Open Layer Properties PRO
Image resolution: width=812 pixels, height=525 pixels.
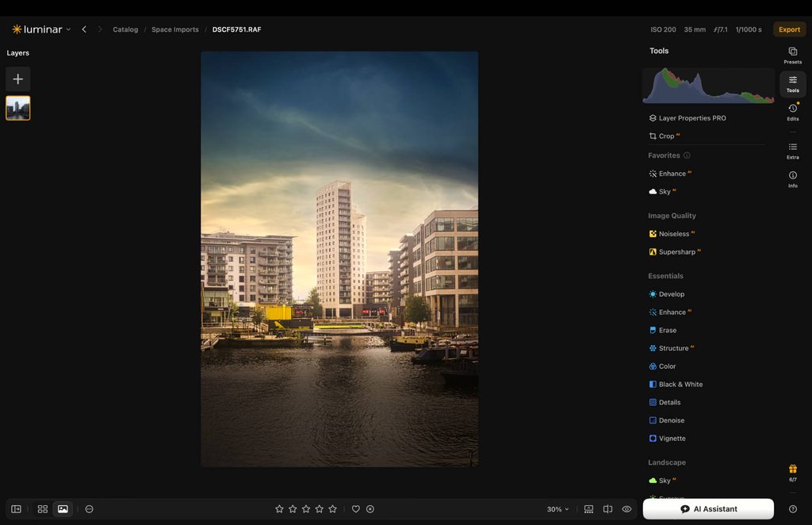point(688,118)
